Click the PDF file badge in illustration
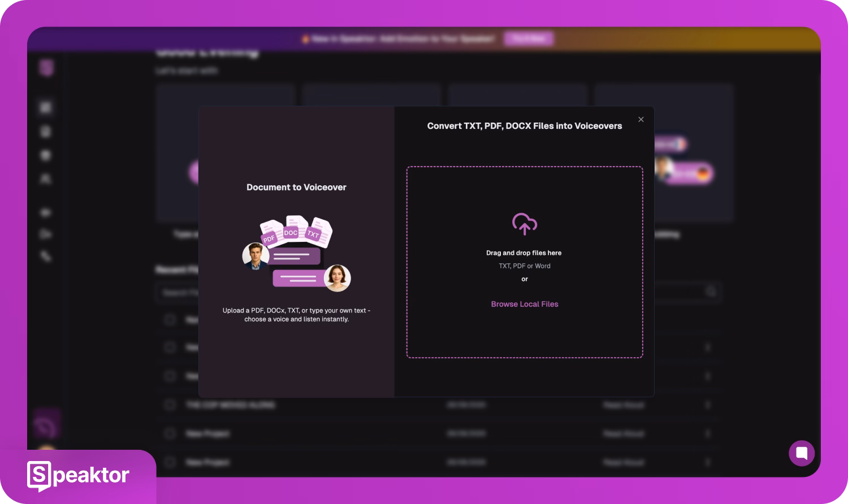 click(269, 238)
